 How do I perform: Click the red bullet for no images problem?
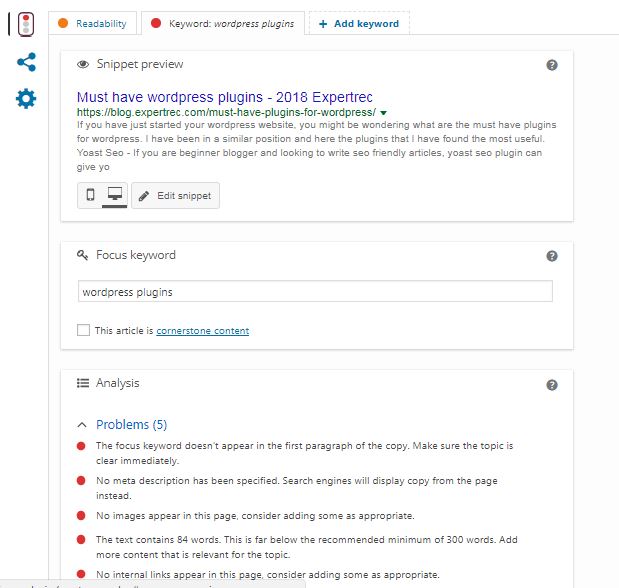pyautogui.click(x=81, y=516)
